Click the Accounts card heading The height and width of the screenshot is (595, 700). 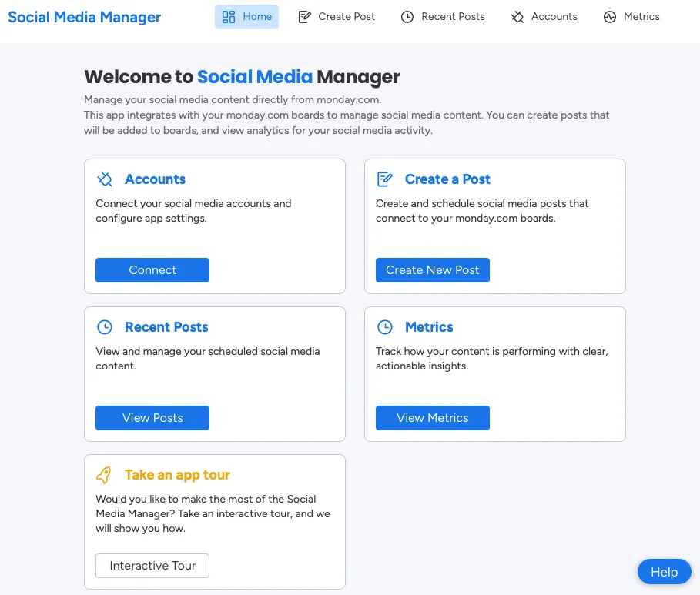(155, 179)
